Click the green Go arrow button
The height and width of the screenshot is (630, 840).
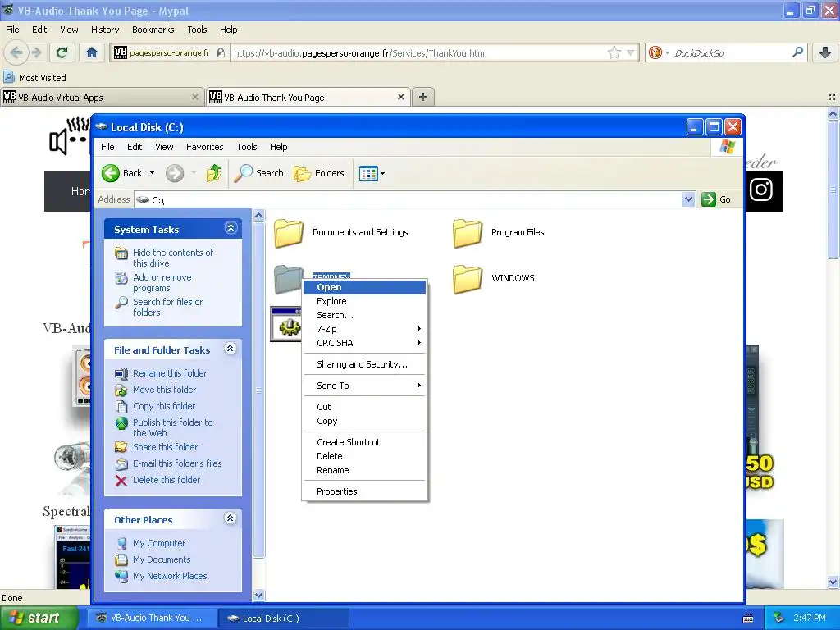(x=709, y=199)
